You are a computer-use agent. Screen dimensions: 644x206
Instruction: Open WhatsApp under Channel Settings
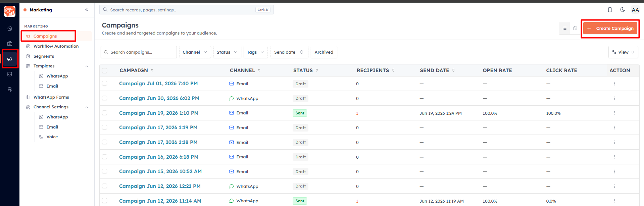(57, 117)
